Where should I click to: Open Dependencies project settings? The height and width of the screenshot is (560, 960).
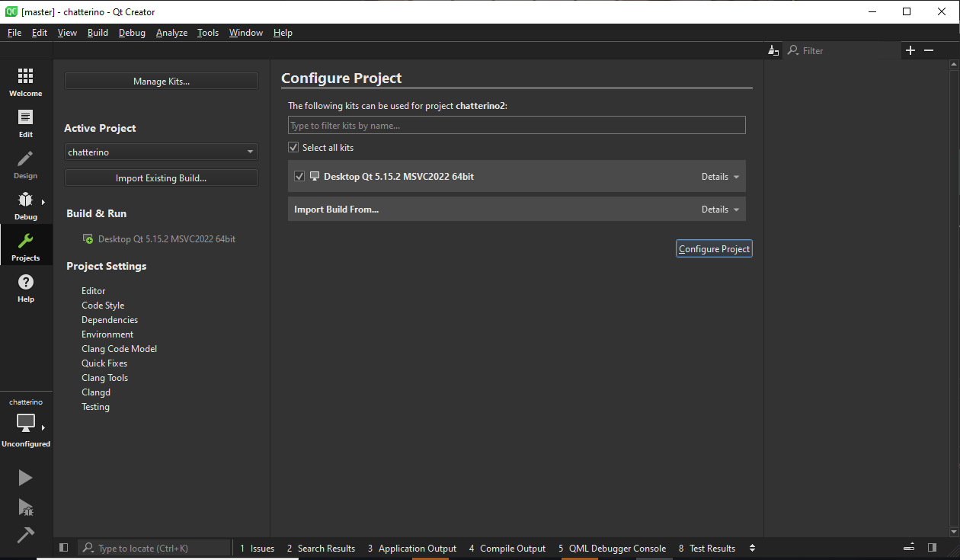(x=110, y=320)
